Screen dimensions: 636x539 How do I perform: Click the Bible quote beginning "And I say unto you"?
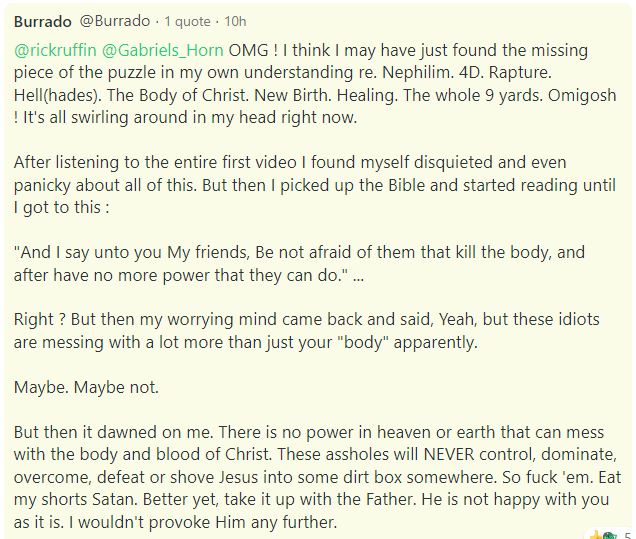299,264
